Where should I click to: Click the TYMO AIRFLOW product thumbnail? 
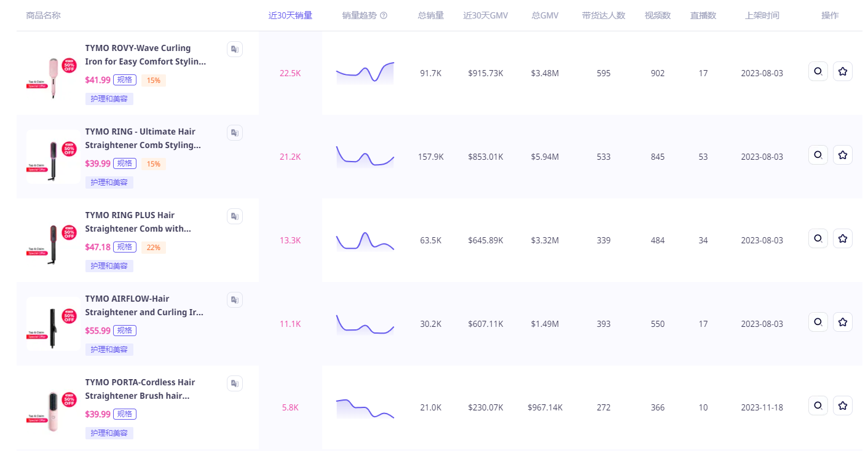pyautogui.click(x=52, y=323)
